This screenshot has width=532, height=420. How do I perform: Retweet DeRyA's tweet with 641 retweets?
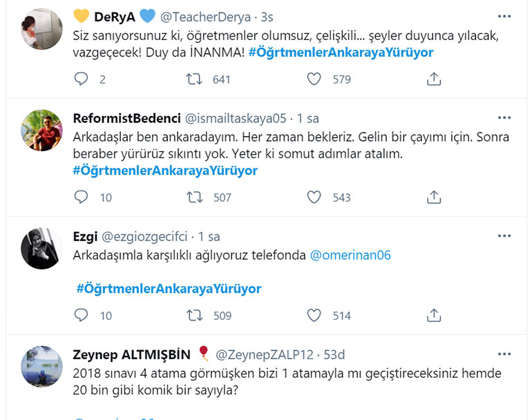click(196, 79)
